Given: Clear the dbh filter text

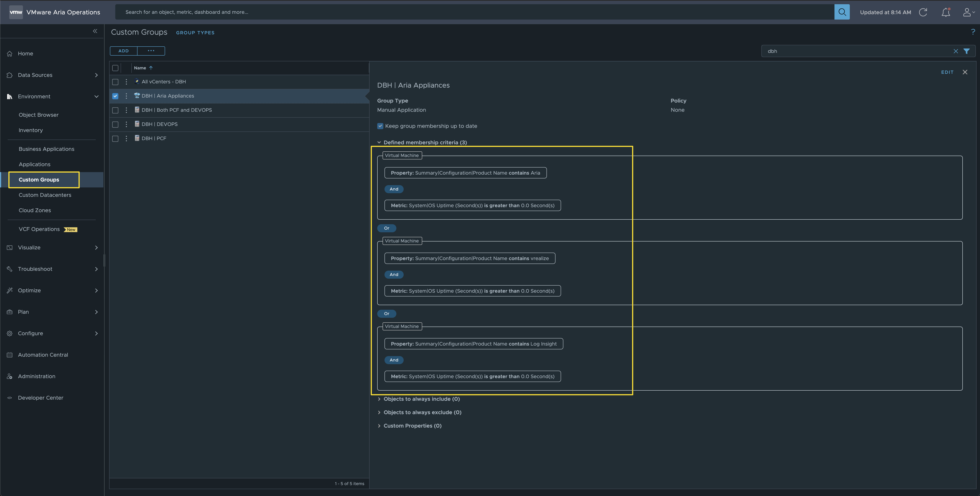Looking at the screenshot, I should 955,51.
